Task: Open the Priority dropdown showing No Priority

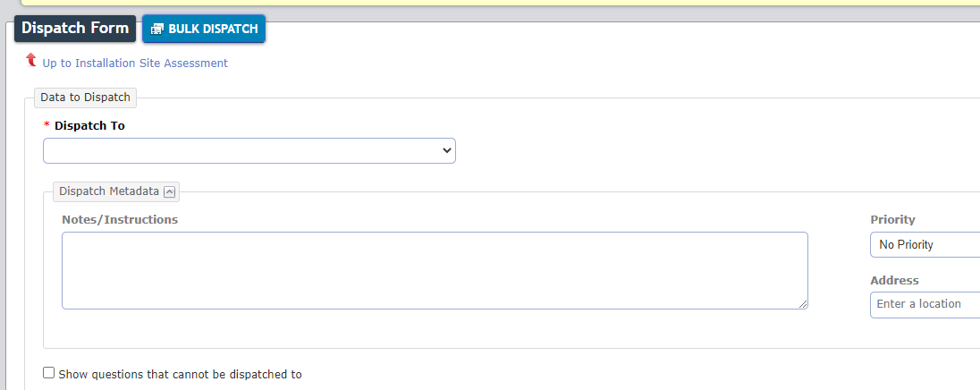Action: [925, 244]
